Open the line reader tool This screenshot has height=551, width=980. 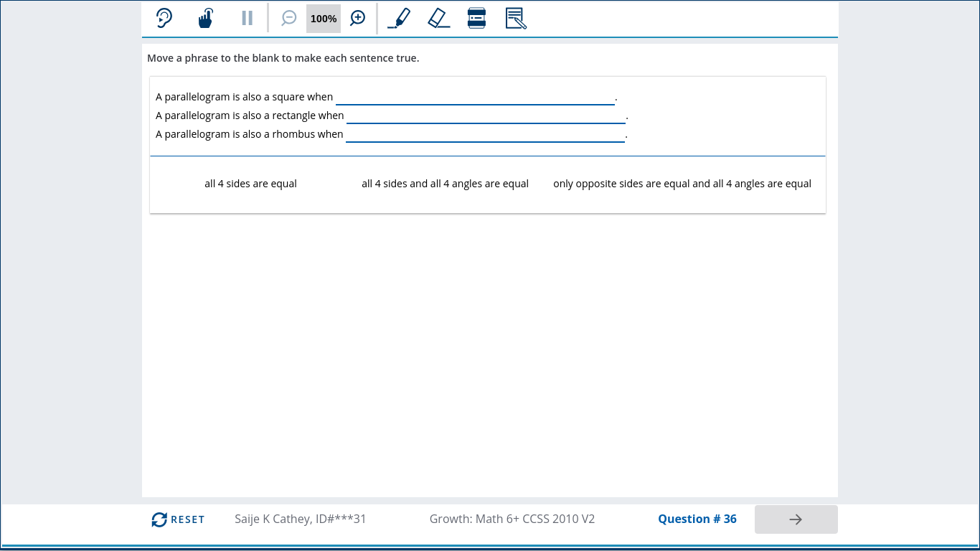click(476, 18)
